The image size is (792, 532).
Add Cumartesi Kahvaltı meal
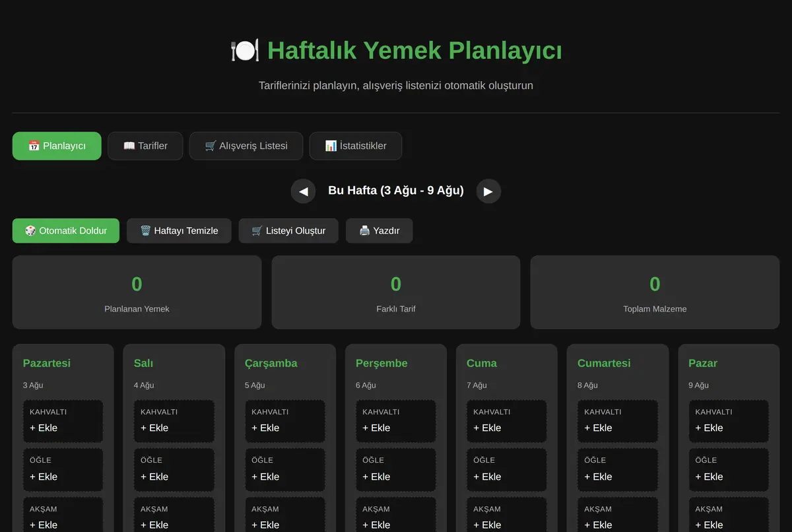(x=617, y=421)
